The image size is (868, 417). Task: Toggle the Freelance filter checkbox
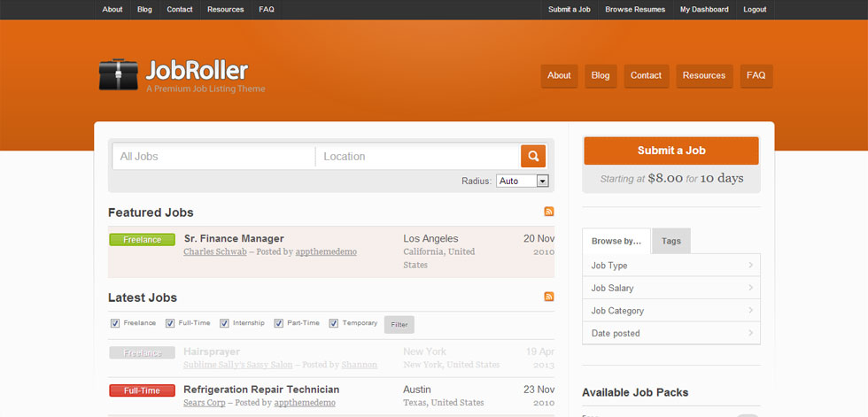[x=115, y=323]
